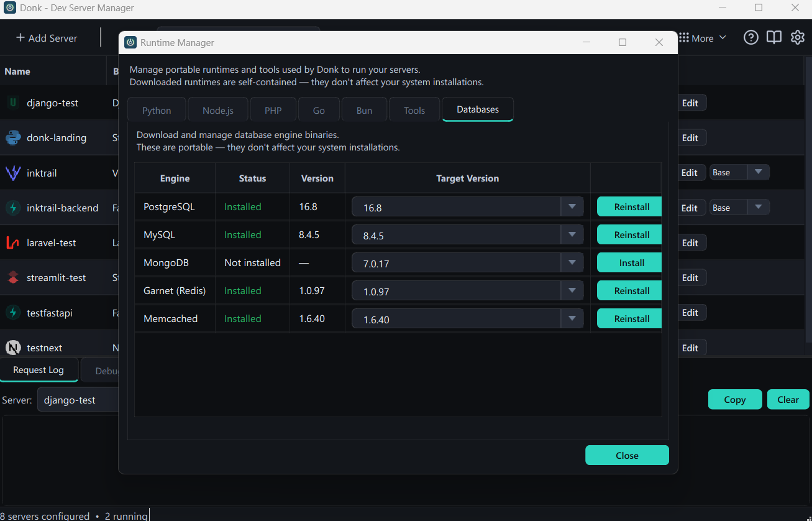Switch to the Node.js runtimes tab
The width and height of the screenshot is (812, 521).
click(218, 109)
